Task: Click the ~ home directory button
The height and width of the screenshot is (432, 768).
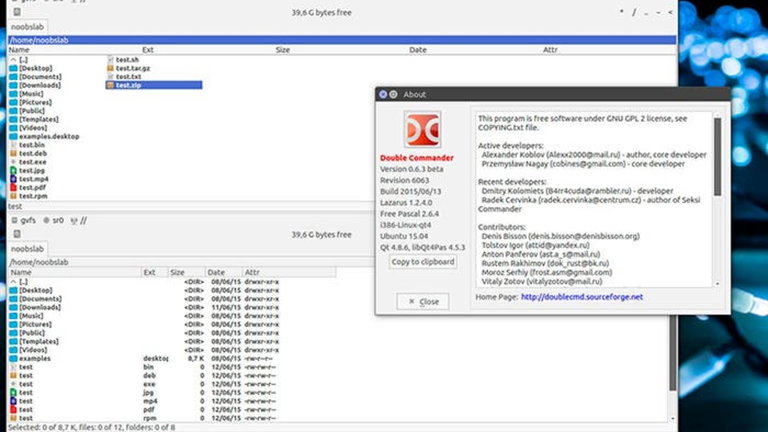Action: (658, 12)
